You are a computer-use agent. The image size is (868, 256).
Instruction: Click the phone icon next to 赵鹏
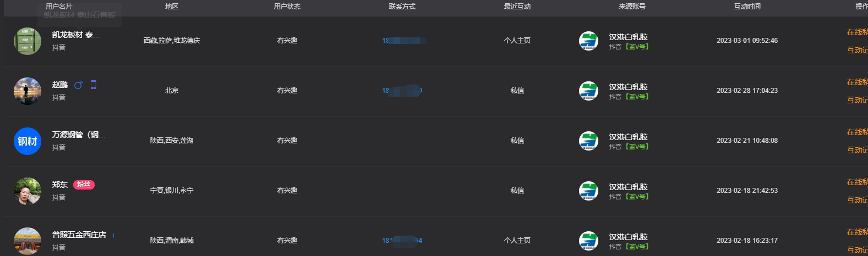click(x=94, y=85)
